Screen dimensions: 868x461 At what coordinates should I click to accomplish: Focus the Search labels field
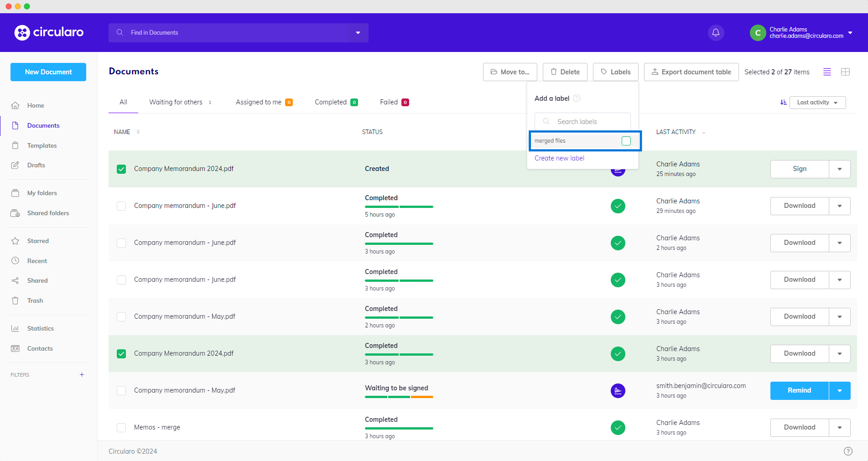pyautogui.click(x=582, y=122)
